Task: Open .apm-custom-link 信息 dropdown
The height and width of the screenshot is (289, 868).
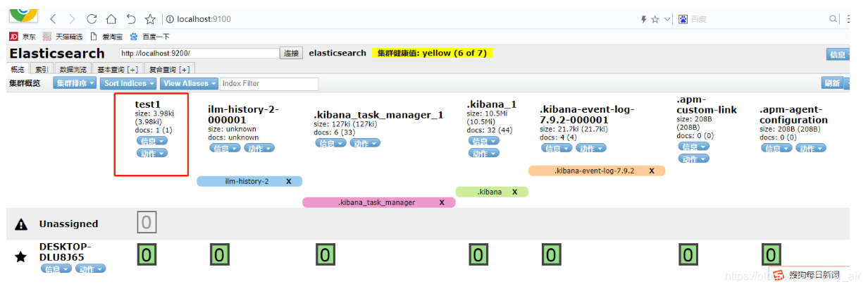Action: (693, 147)
